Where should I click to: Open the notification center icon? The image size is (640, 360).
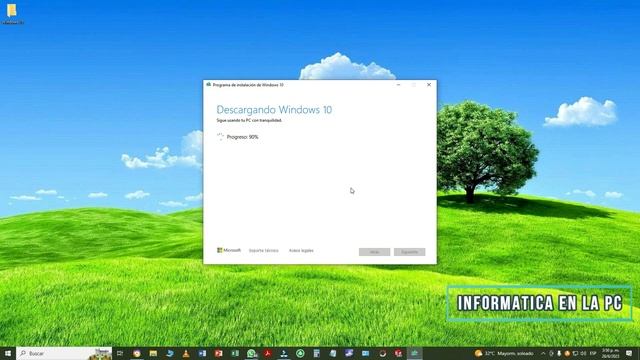point(629,353)
